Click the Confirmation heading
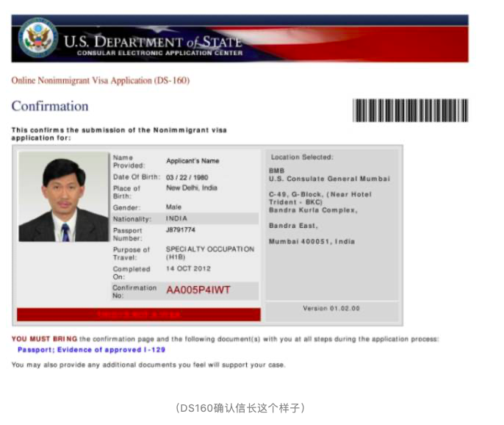The width and height of the screenshot is (504, 425). [x=50, y=106]
